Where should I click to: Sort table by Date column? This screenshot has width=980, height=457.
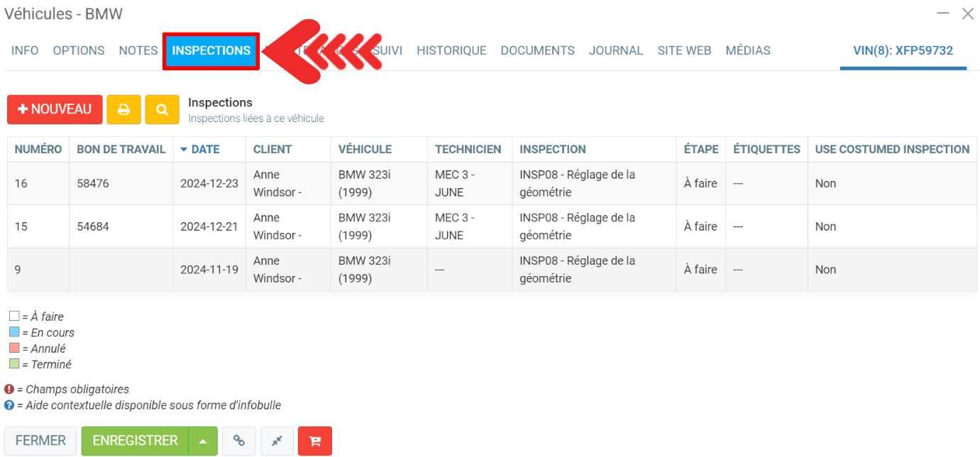tap(204, 149)
